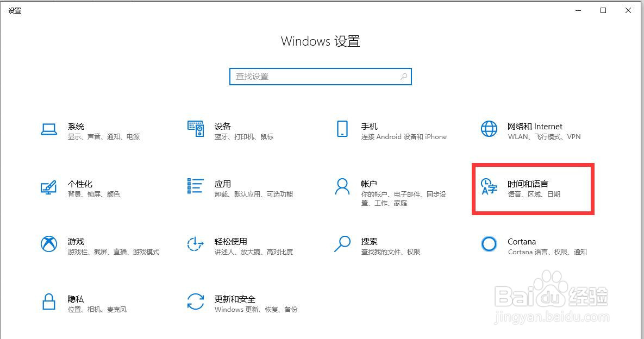Screen dimensions: 644x339
Task: Click the text Windows 更新、恢复、备份
Action: tap(256, 310)
